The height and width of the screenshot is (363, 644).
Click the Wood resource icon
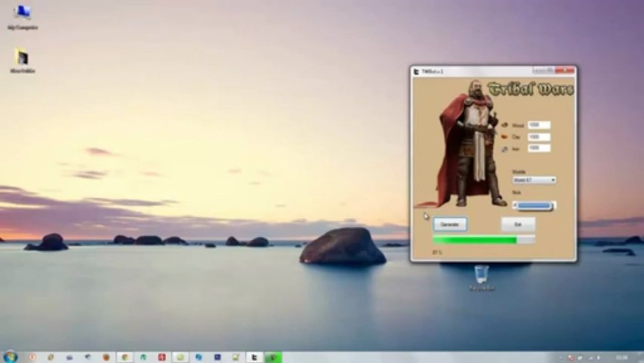(505, 125)
